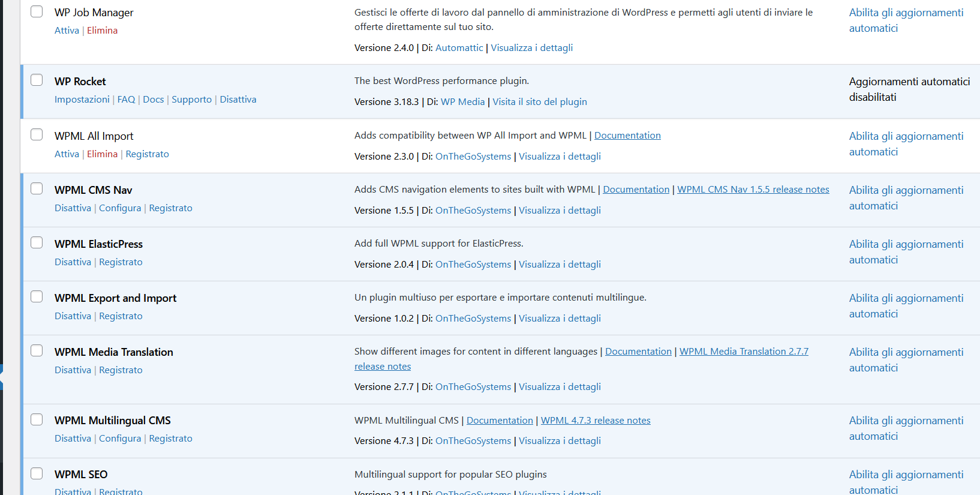This screenshot has height=495, width=980.
Task: Open the Automattic author link
Action: (459, 48)
